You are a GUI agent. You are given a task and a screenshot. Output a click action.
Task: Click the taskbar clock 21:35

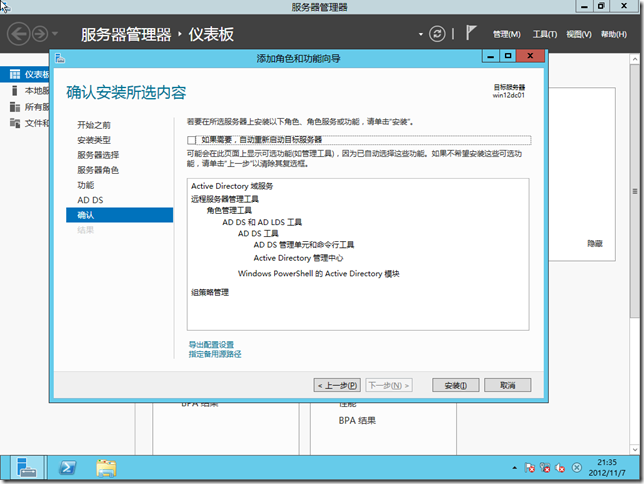[607, 462]
